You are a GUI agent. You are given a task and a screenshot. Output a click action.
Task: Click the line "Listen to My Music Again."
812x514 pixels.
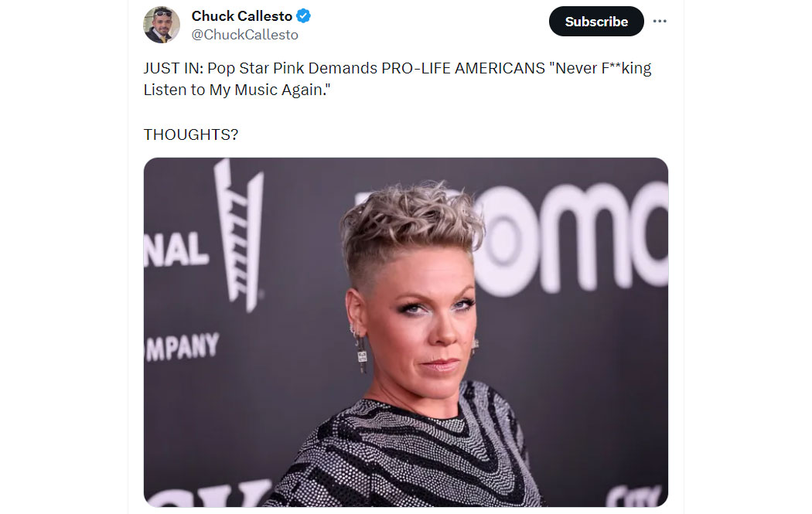237,90
